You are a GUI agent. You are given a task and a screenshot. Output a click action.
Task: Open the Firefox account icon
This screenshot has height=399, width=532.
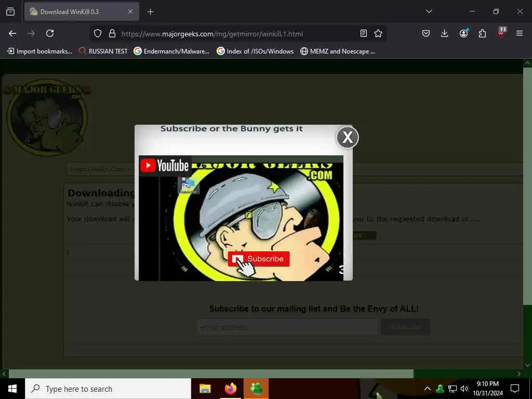click(463, 33)
